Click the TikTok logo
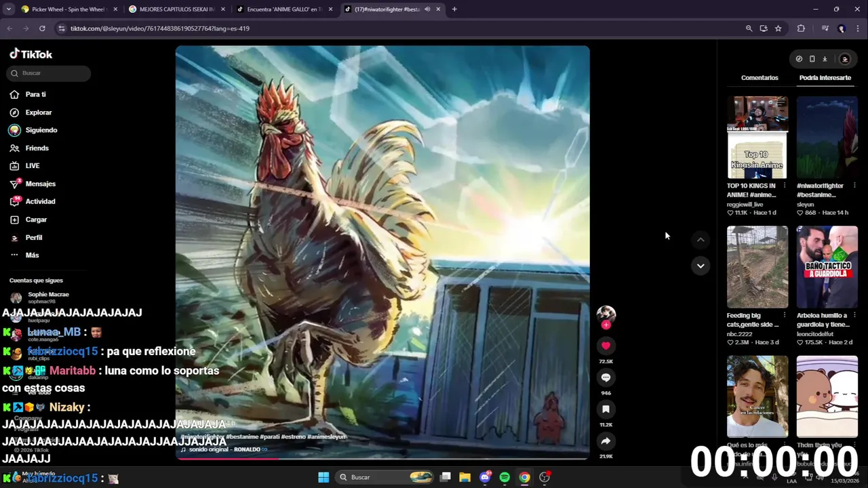 point(31,54)
